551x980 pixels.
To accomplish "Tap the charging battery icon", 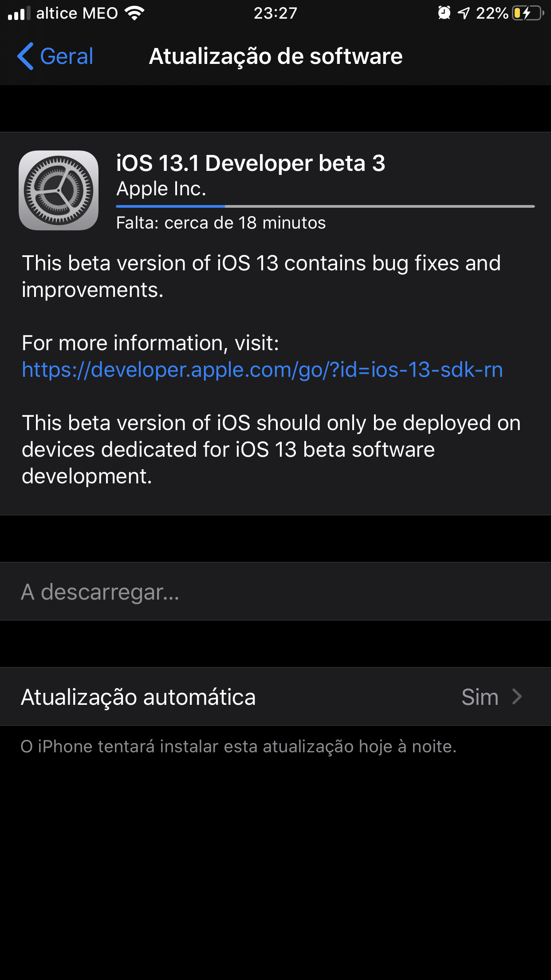I will [528, 13].
